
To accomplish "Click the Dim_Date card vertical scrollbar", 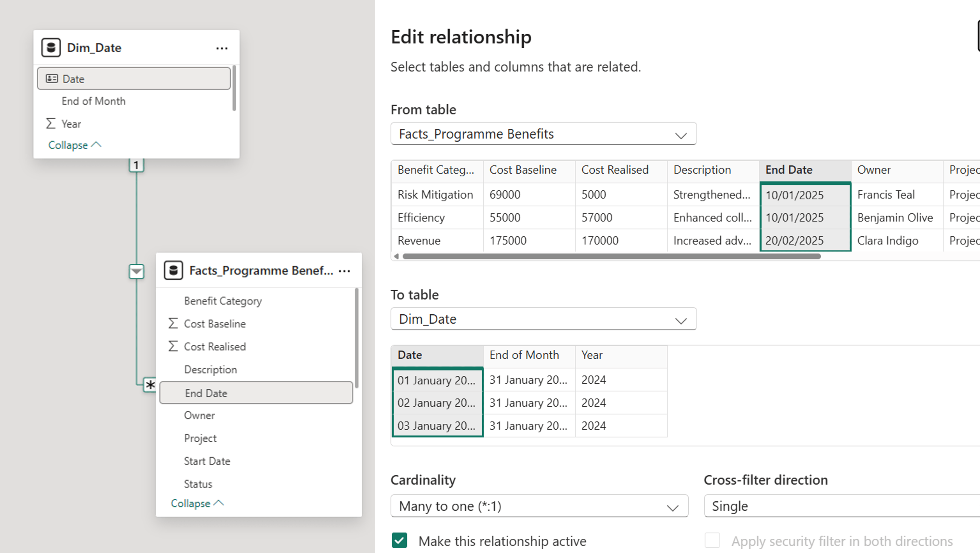I will tap(234, 88).
